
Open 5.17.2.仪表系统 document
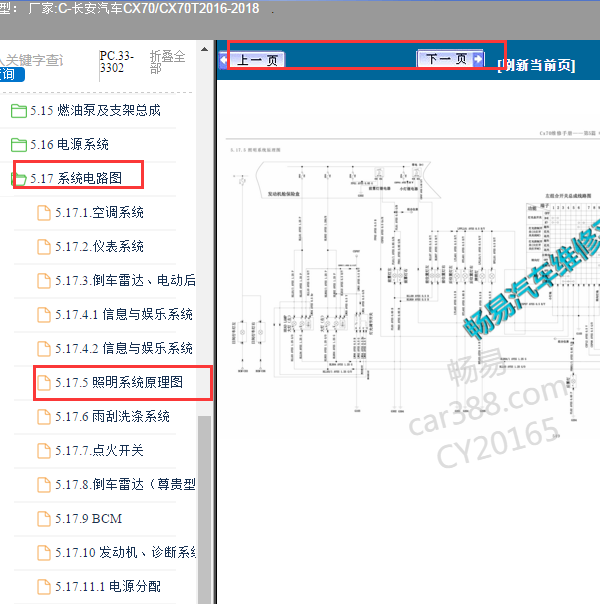[x=99, y=246]
